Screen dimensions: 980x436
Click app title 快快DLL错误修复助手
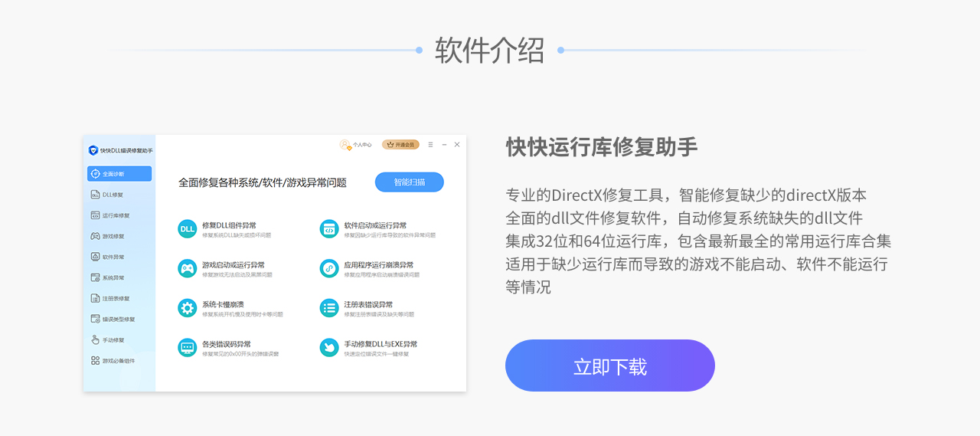click(x=126, y=150)
